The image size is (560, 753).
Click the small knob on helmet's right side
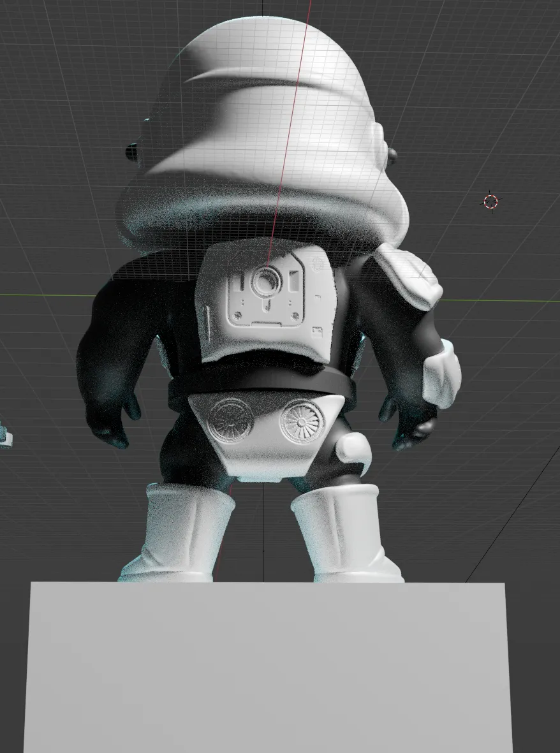[x=392, y=154]
